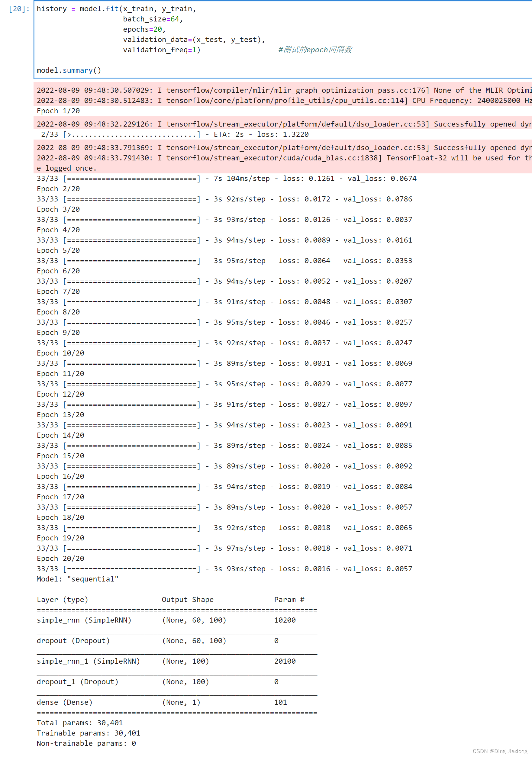Click the 'Epoch 14/20' line

tap(60, 436)
